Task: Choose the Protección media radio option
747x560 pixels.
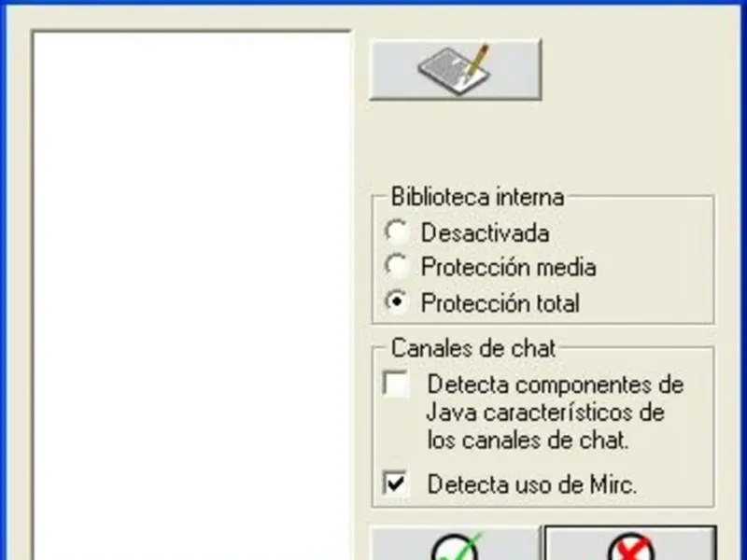Action: (x=396, y=266)
